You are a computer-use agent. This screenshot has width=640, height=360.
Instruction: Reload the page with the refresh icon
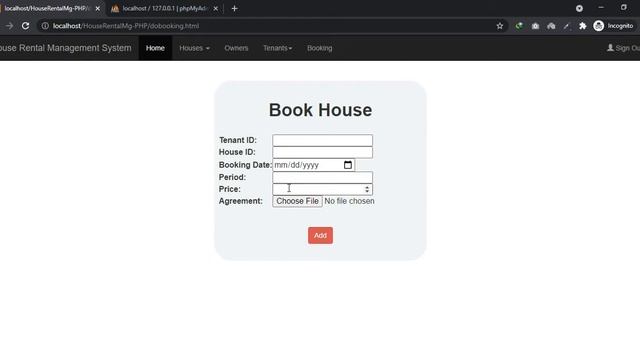25,26
